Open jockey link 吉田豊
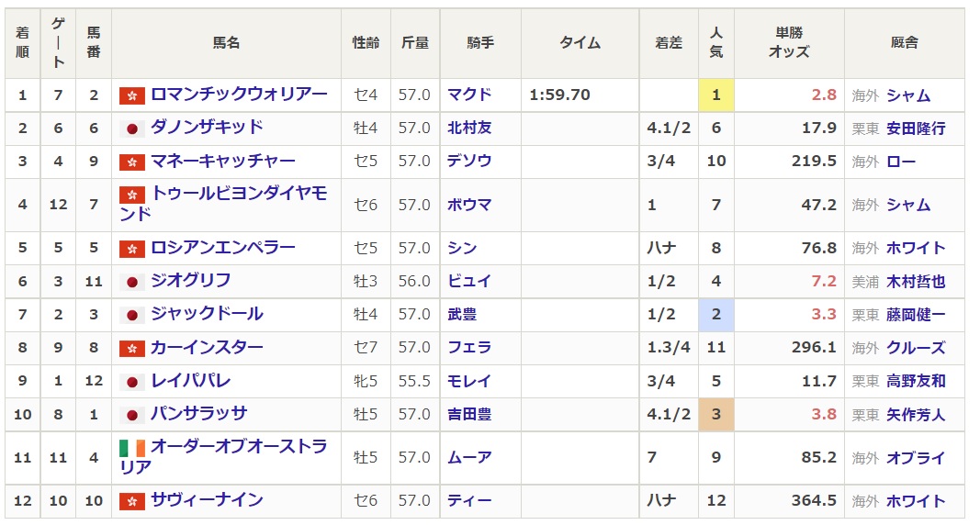980x525 pixels. (x=469, y=415)
